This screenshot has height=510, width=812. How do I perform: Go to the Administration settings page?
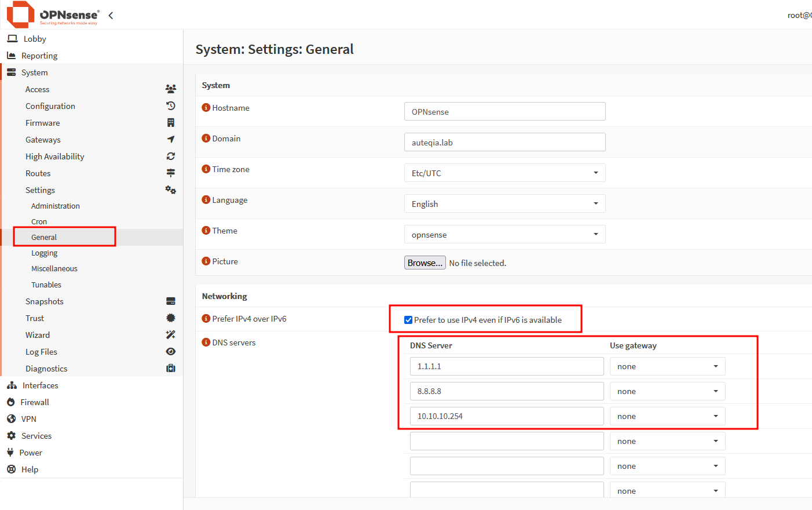pos(56,206)
